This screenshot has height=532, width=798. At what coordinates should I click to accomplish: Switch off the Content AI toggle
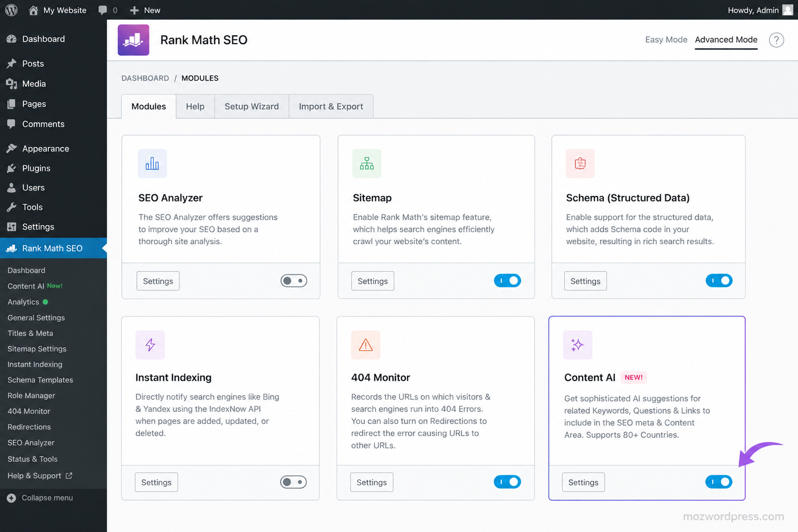(x=719, y=482)
